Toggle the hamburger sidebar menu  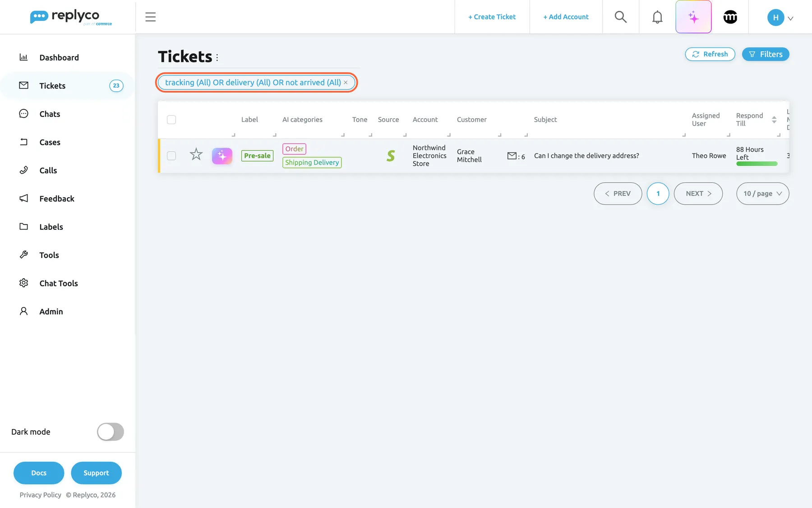150,17
